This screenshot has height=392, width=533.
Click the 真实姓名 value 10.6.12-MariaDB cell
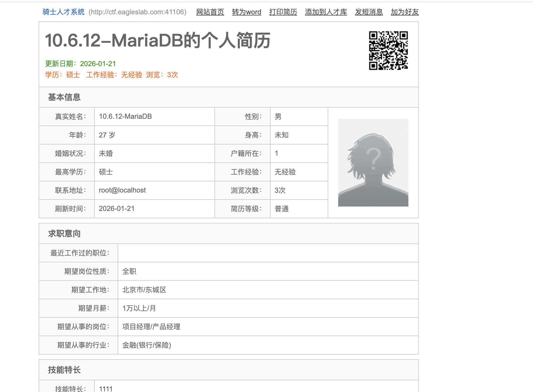125,116
